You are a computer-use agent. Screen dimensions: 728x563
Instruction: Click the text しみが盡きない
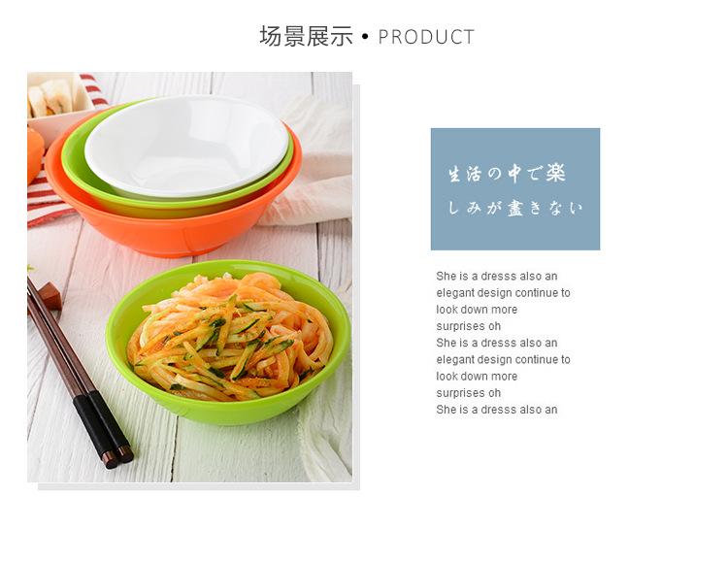pyautogui.click(x=514, y=208)
